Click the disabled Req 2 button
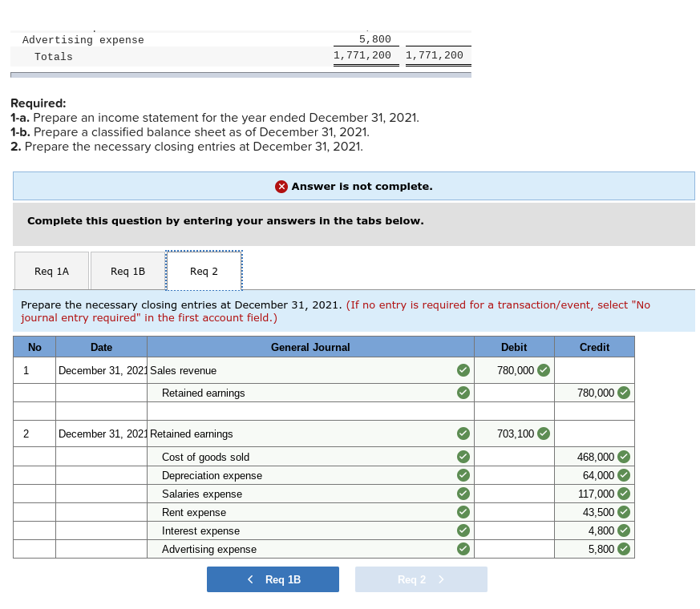The width and height of the screenshot is (700, 609). tap(420, 579)
